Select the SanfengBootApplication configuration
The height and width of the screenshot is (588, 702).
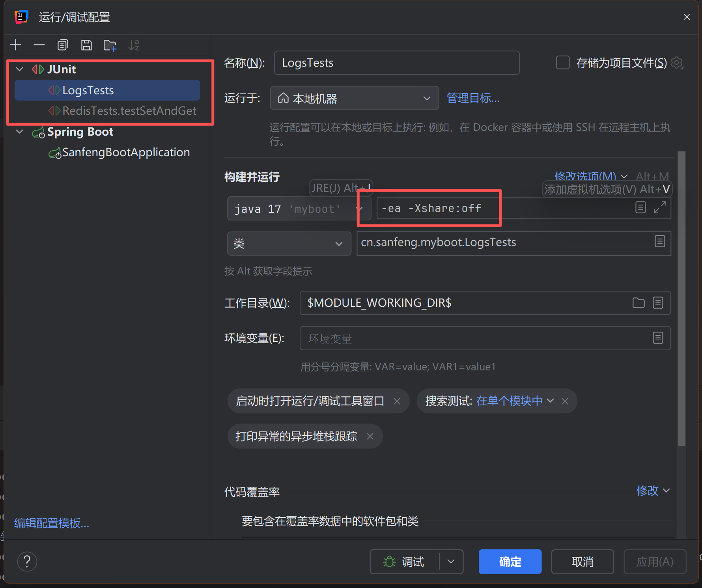pyautogui.click(x=126, y=152)
